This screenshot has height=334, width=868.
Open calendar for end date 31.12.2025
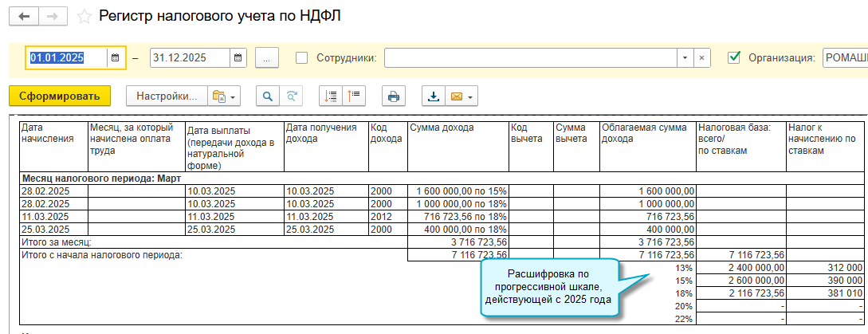(238, 57)
